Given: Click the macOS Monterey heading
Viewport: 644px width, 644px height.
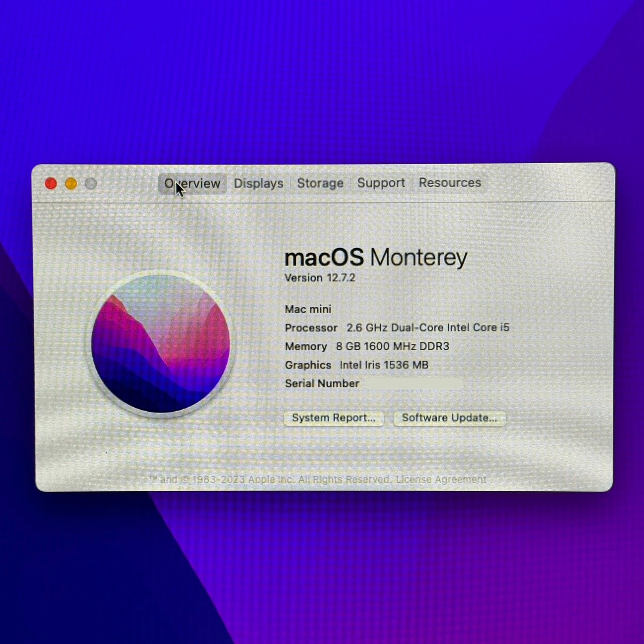Looking at the screenshot, I should [x=376, y=258].
